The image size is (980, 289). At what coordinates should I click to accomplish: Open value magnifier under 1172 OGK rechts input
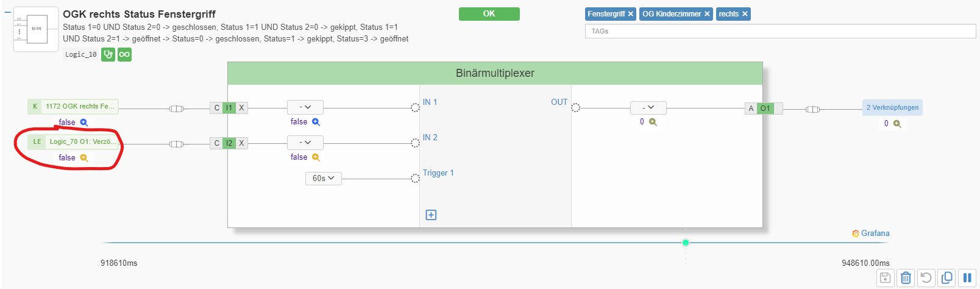84,123
